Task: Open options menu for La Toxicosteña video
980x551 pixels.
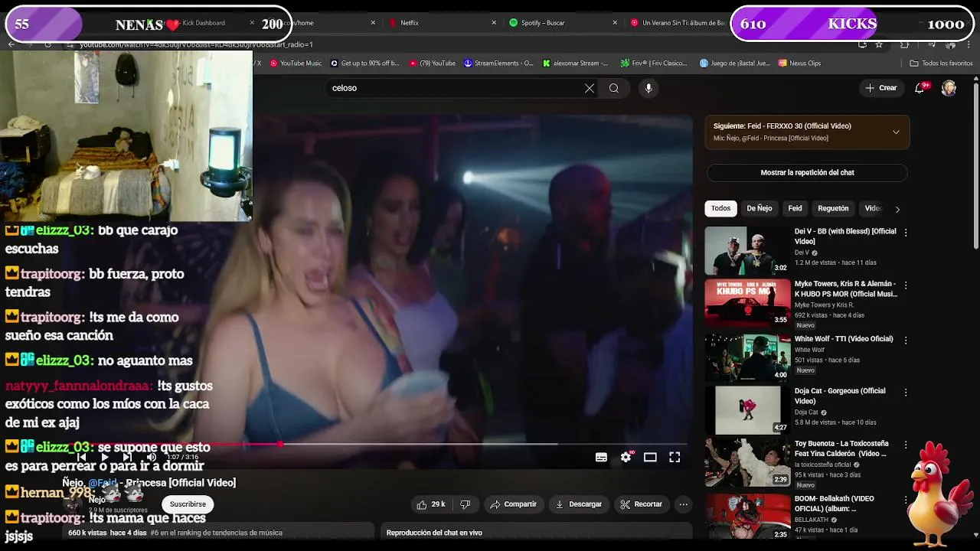Action: tap(906, 445)
